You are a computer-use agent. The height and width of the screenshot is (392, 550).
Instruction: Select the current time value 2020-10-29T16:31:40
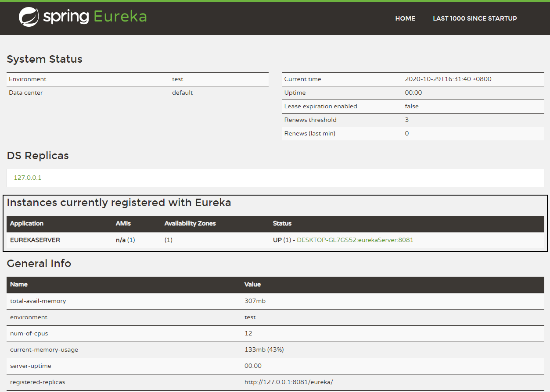point(448,79)
